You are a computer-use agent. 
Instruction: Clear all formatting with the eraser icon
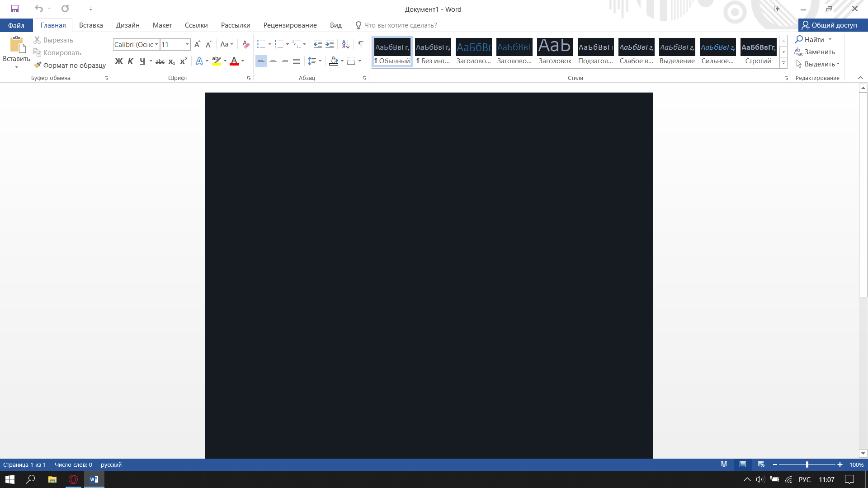(x=246, y=44)
